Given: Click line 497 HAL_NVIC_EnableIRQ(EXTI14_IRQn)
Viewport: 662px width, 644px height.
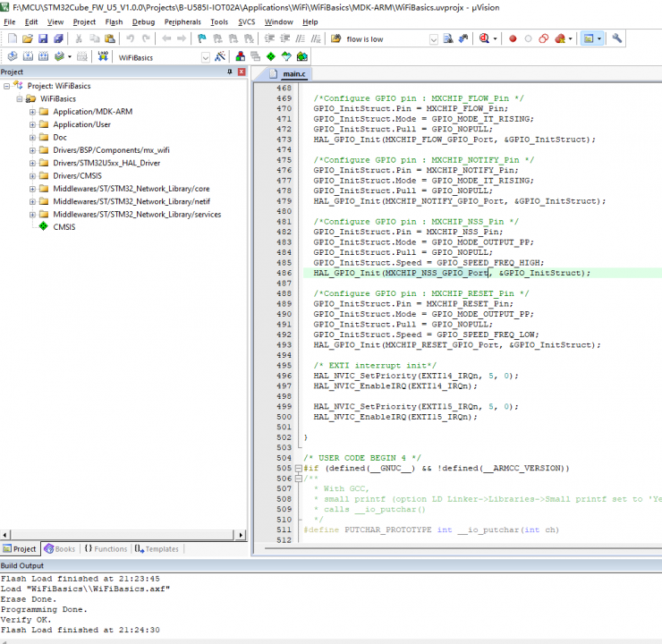Looking at the screenshot, I should (x=395, y=386).
